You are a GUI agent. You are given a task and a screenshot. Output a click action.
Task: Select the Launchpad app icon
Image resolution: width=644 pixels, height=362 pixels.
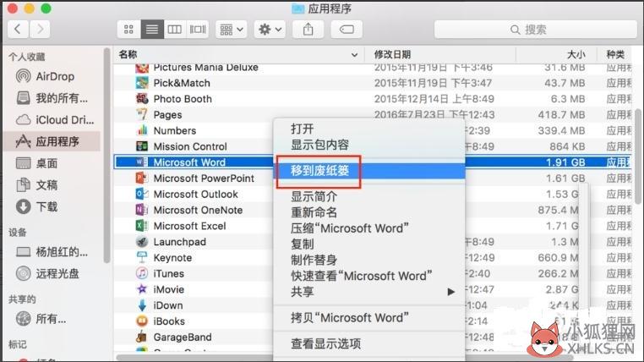(x=142, y=242)
